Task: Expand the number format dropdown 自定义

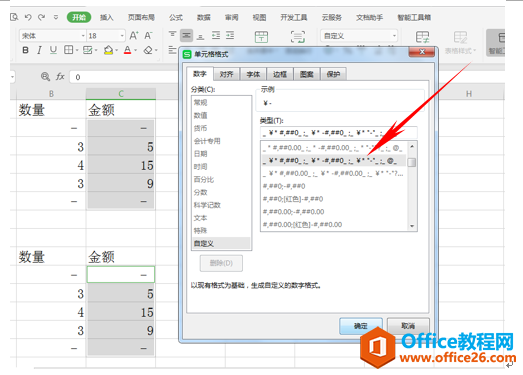Action: coord(394,35)
